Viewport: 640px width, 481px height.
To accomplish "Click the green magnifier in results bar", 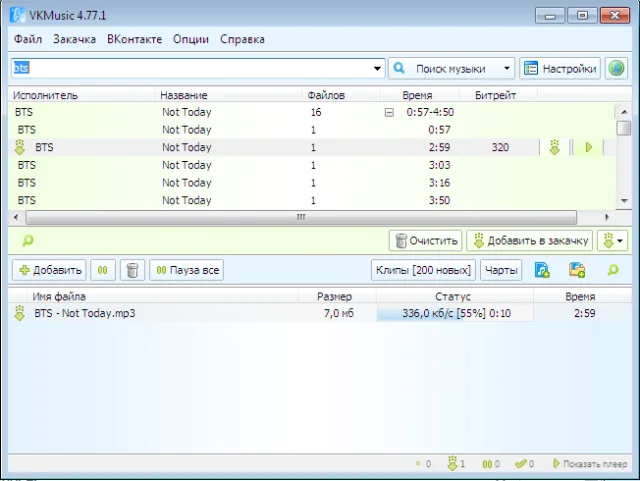I will (x=28, y=240).
